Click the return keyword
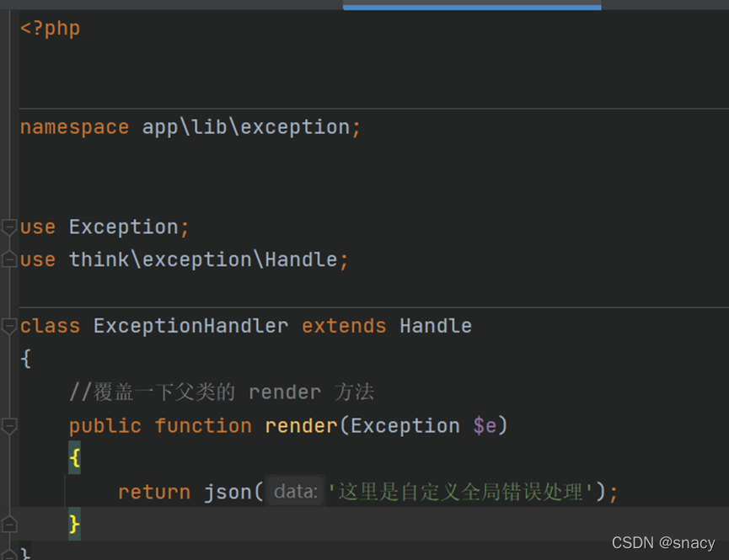729x560 pixels. pos(154,492)
